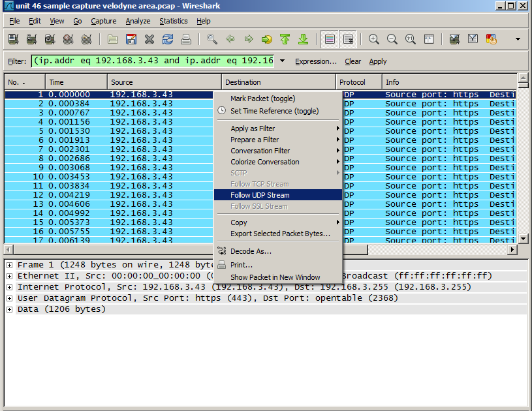Open toolbar overflow dropdown arrow
Viewport: 532px width, 411px height.
point(518,39)
